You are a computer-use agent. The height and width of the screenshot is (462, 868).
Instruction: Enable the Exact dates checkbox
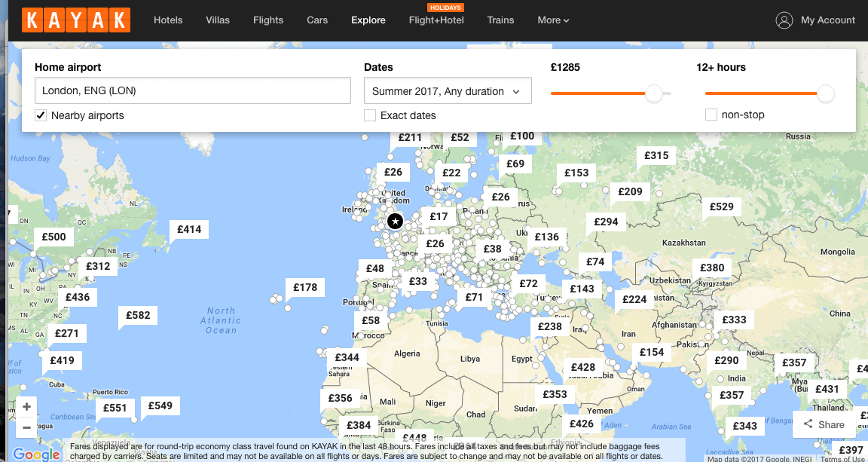370,115
